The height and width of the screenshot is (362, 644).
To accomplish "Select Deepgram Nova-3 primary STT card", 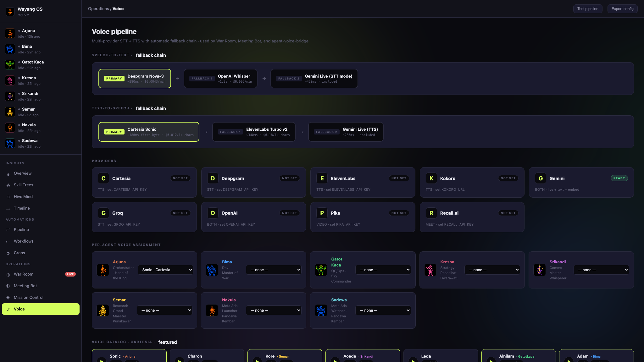I will pos(135,79).
